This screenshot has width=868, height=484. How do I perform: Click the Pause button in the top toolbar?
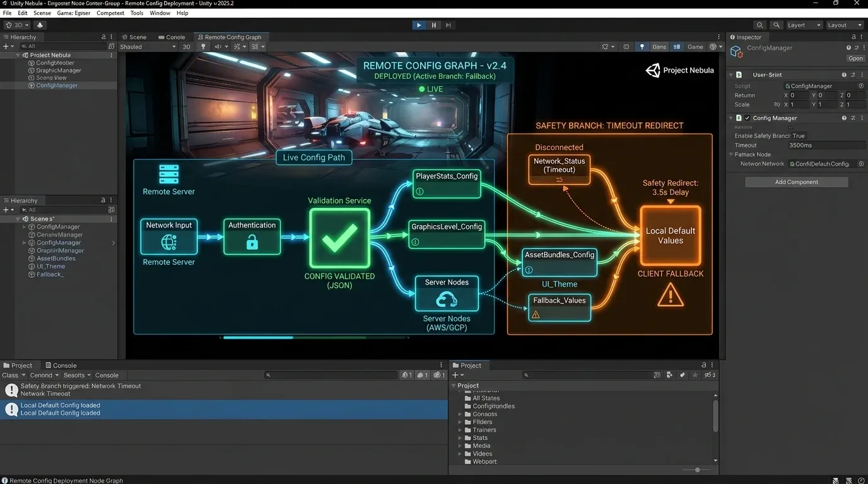pyautogui.click(x=434, y=25)
